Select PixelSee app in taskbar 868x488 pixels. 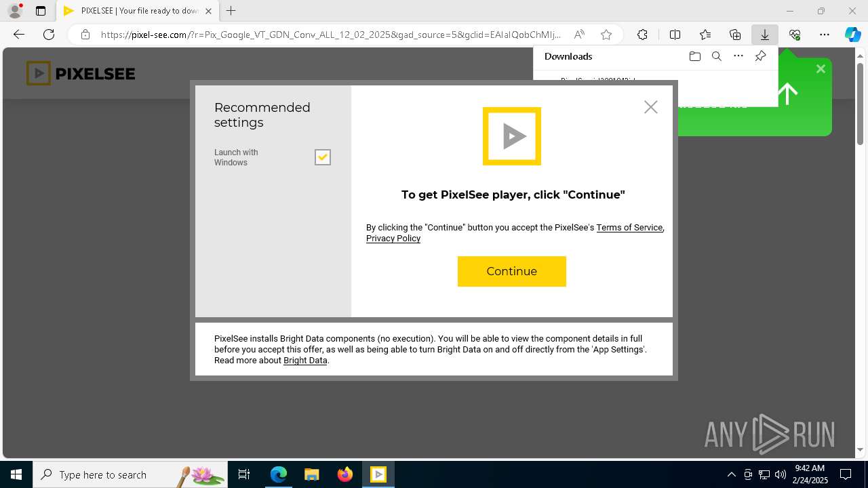click(x=378, y=474)
